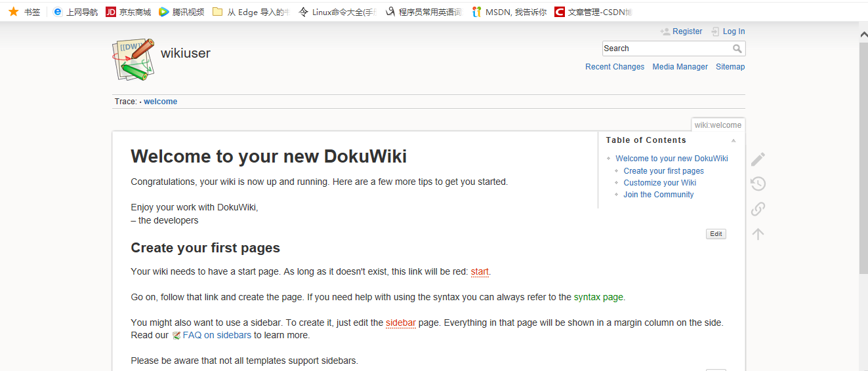Click the bookmarks star icon

(x=13, y=12)
